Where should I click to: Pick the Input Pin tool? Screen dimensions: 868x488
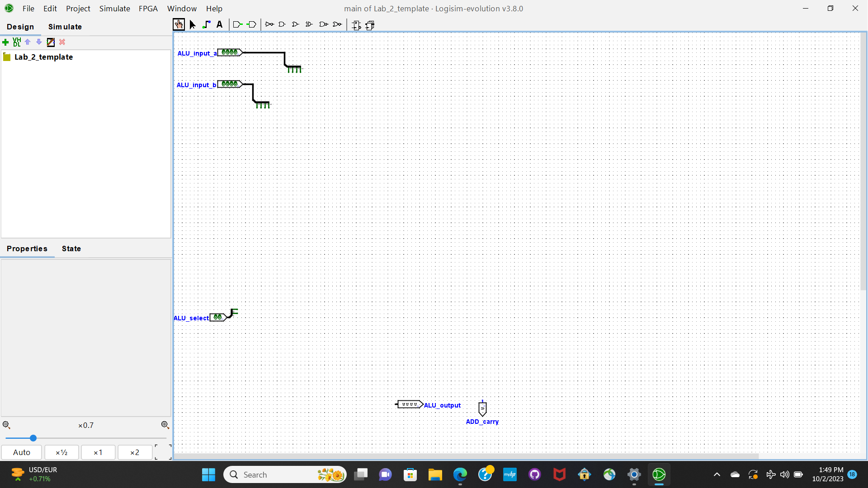[x=237, y=24]
